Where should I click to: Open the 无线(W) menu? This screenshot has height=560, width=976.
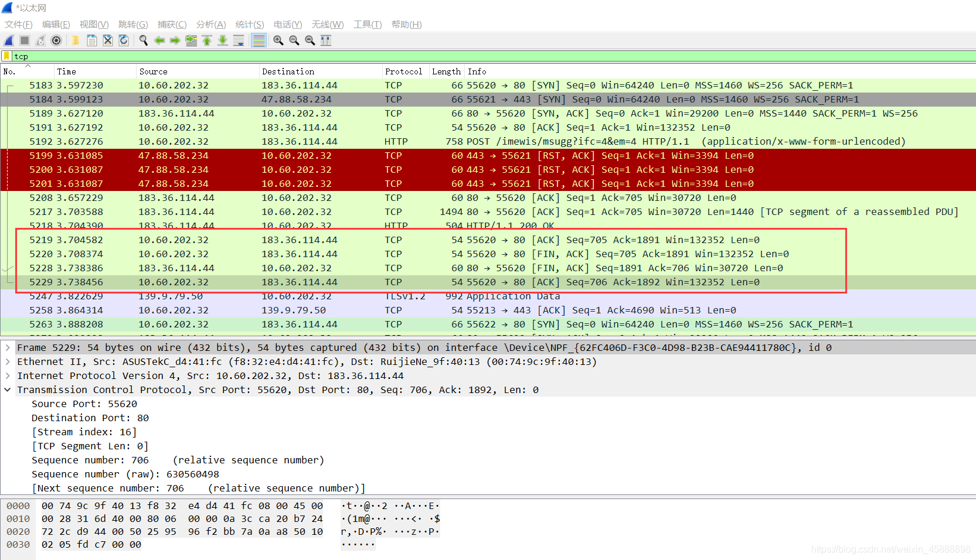[328, 25]
